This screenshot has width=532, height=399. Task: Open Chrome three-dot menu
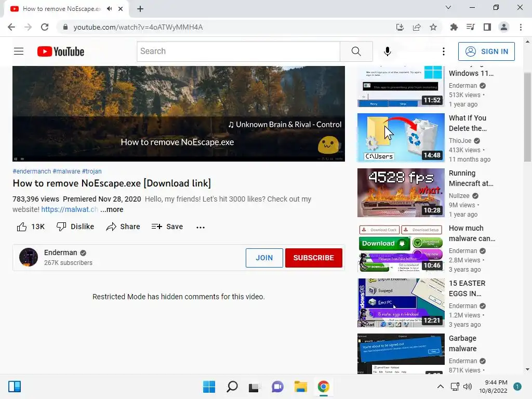[x=521, y=27]
